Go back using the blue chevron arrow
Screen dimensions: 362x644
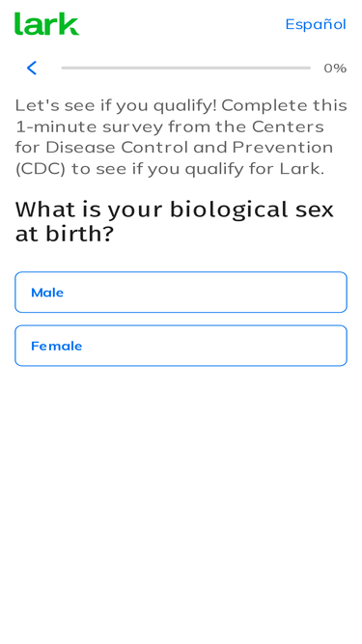[32, 68]
